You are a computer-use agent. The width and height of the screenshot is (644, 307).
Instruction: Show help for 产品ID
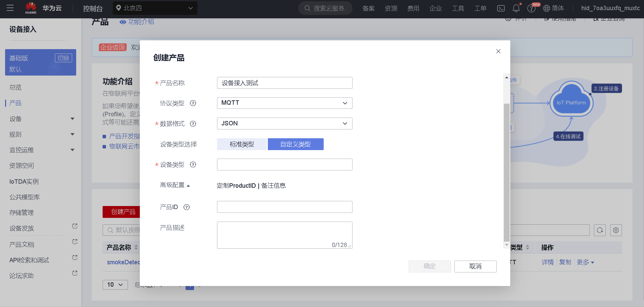click(x=187, y=207)
